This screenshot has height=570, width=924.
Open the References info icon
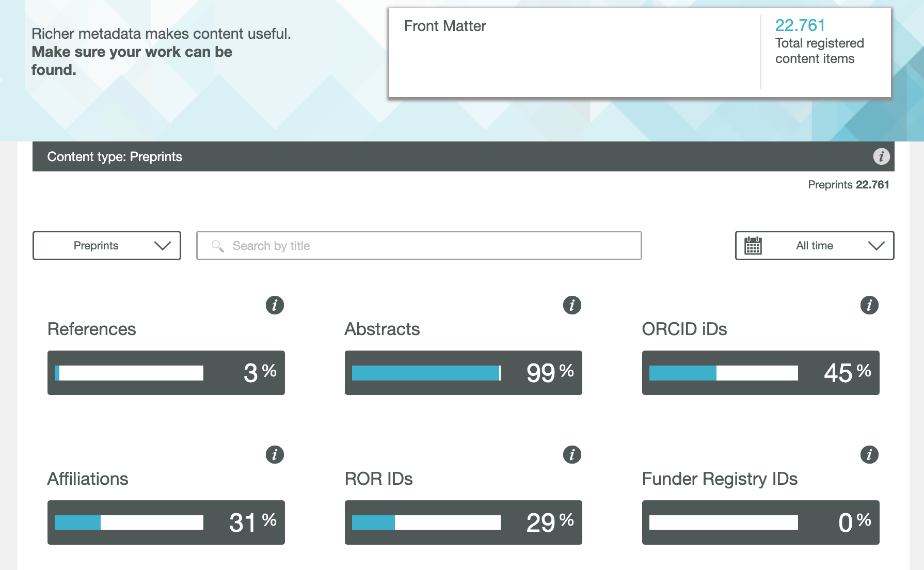(275, 305)
